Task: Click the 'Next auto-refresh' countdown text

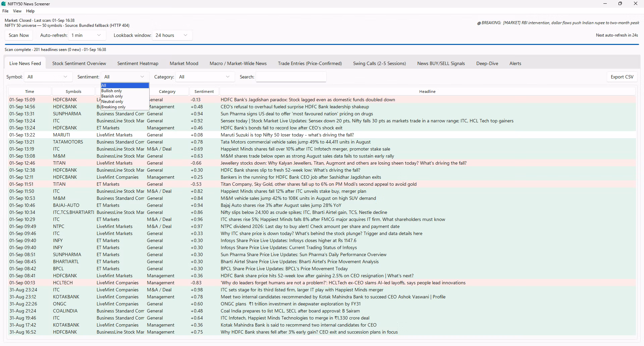Action: 617,35
